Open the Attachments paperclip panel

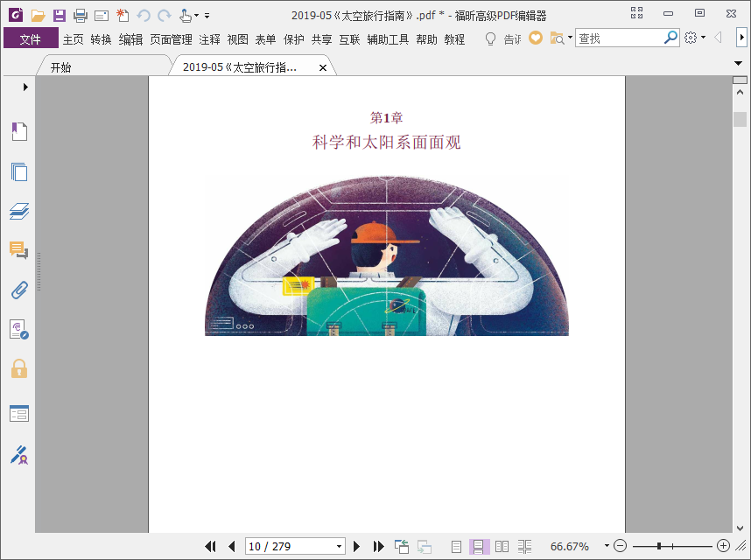click(19, 290)
